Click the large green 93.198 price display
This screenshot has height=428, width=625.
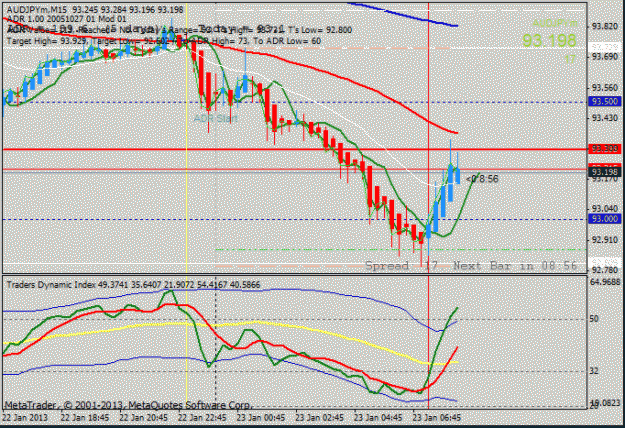549,40
